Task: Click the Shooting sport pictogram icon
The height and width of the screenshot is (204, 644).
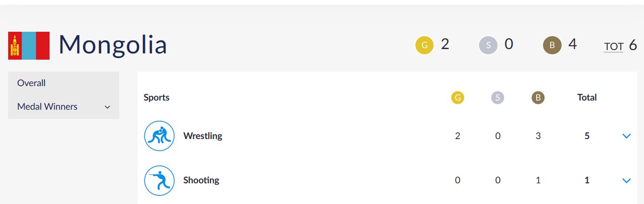Action: pos(159,180)
